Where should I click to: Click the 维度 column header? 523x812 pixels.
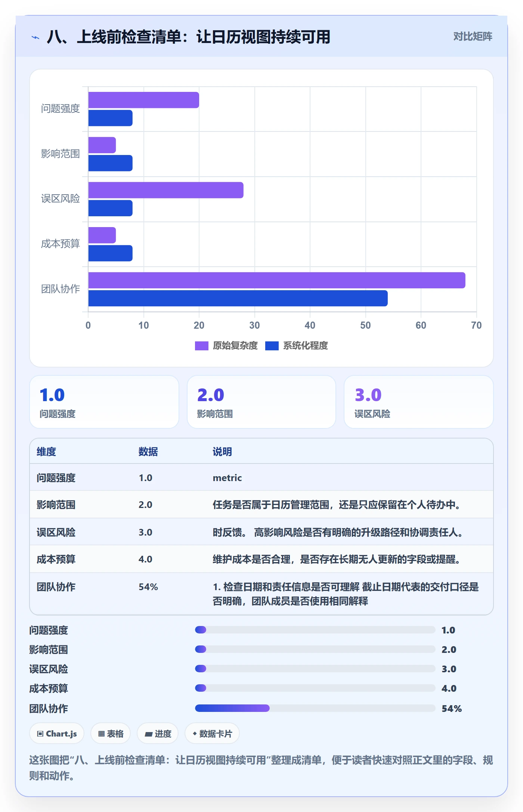[x=46, y=452]
